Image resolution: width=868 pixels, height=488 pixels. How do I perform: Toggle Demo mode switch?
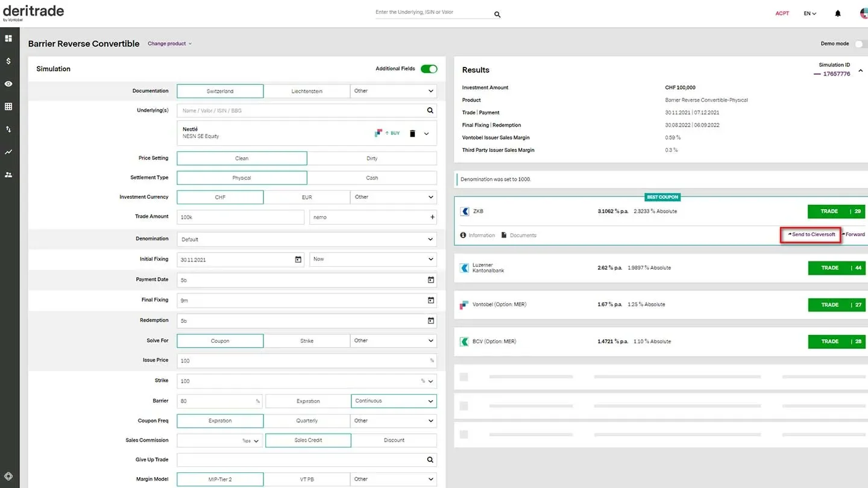pos(861,43)
